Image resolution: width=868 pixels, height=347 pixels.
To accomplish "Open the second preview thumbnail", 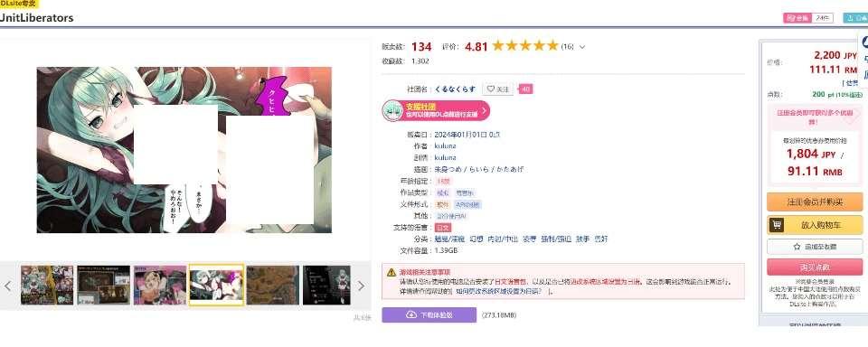I will click(x=103, y=285).
